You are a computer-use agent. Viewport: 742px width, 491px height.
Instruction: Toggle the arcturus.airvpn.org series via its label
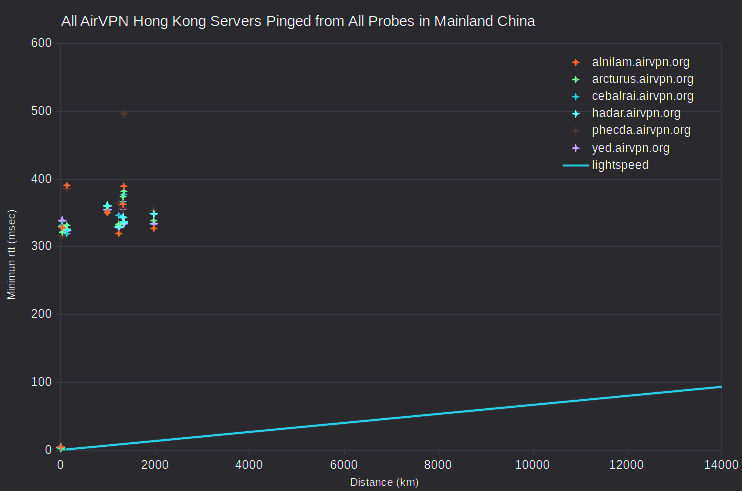[643, 79]
